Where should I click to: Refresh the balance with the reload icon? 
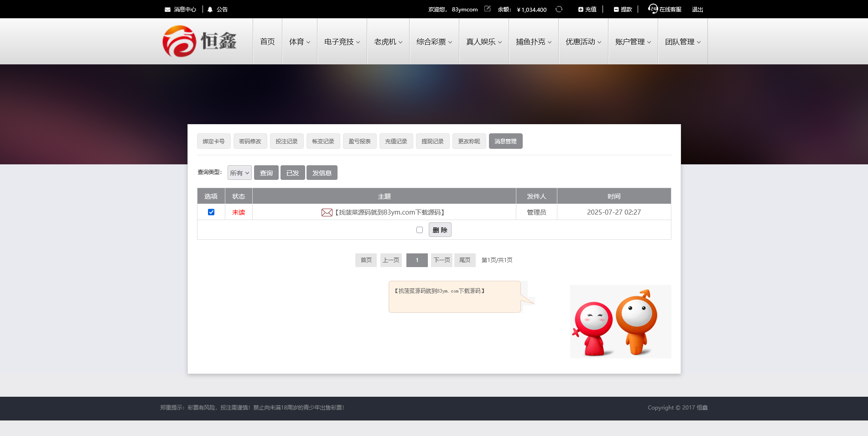pos(559,9)
